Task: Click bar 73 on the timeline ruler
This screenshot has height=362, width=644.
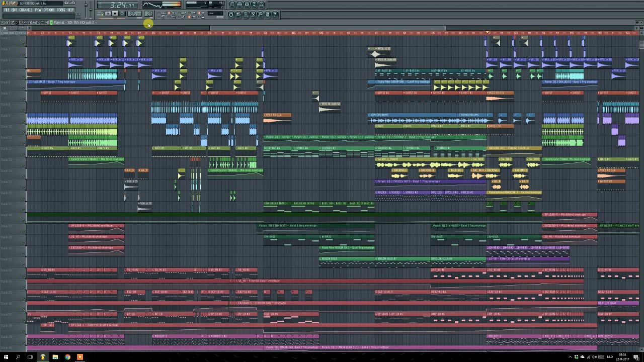Action: (70, 33)
